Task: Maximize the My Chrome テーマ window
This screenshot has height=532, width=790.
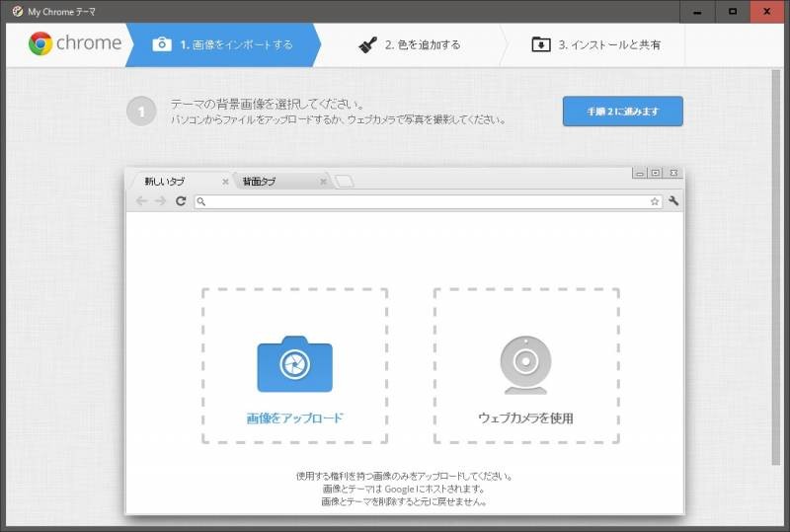Action: [x=733, y=12]
